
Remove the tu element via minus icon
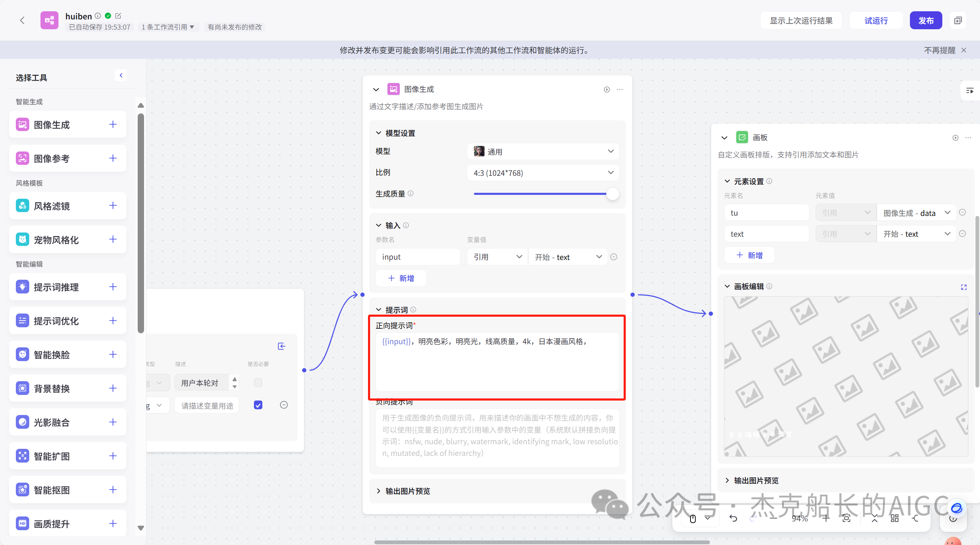coord(963,212)
